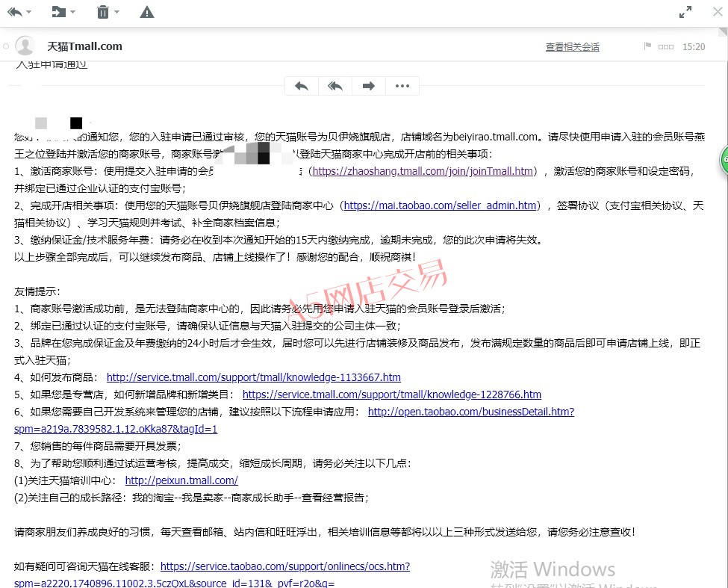This screenshot has width=728, height=588.
Task: Open knowledge-1133667 support link
Action: click(x=254, y=377)
